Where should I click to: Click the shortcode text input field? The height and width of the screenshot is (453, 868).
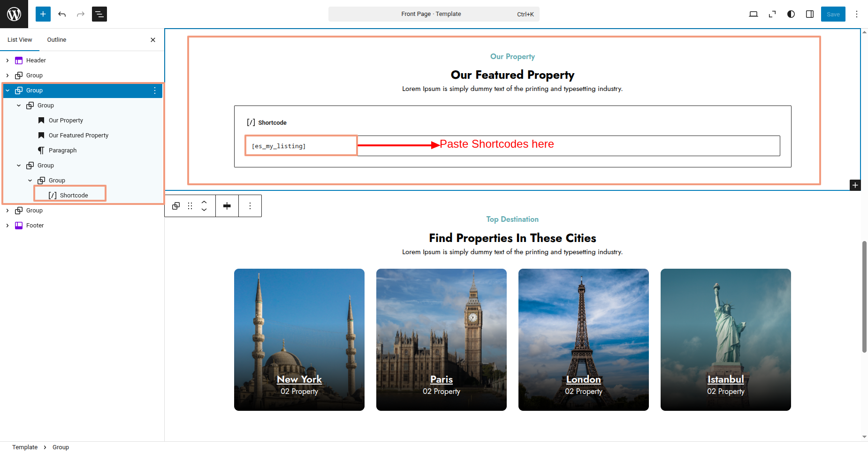pyautogui.click(x=512, y=146)
